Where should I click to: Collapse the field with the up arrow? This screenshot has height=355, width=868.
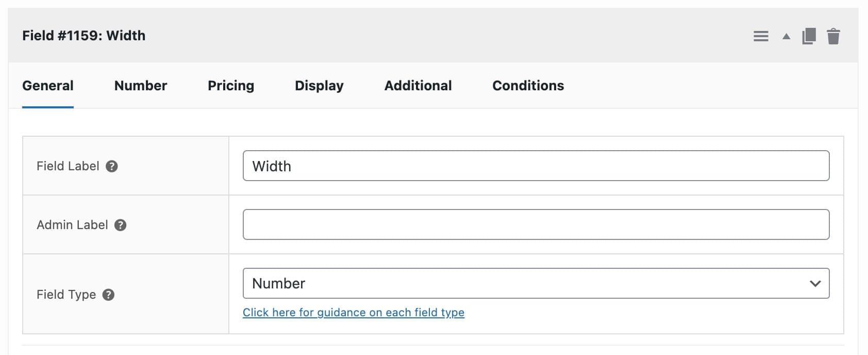click(x=785, y=37)
